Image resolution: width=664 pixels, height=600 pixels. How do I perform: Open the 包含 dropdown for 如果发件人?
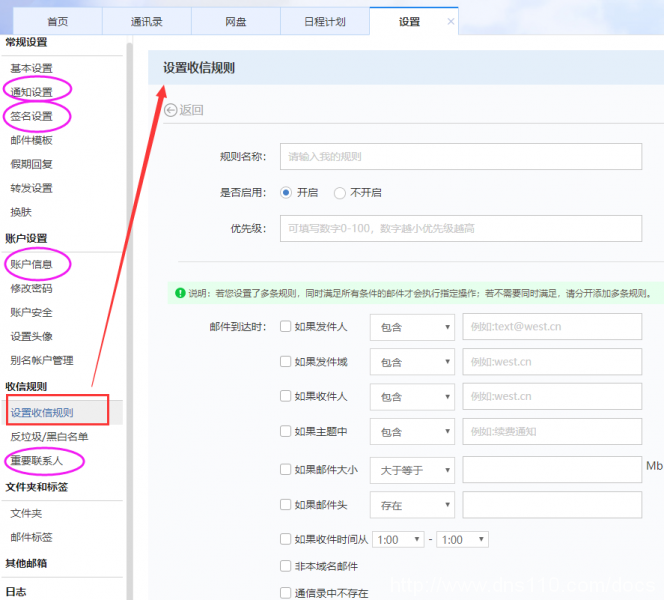pyautogui.click(x=412, y=327)
